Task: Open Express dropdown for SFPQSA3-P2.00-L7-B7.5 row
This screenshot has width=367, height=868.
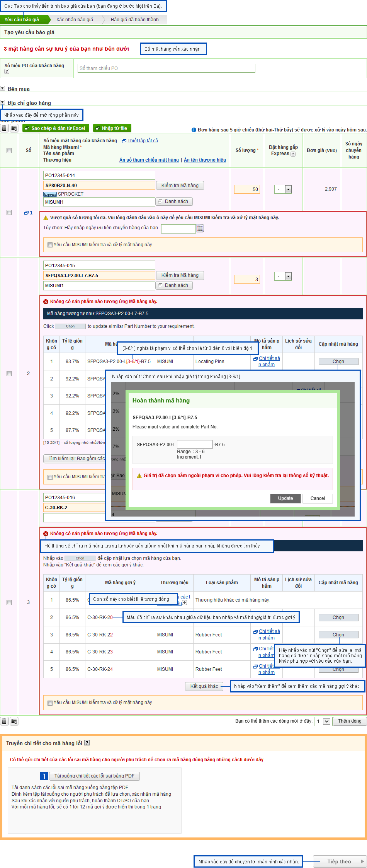Action: pos(283,276)
